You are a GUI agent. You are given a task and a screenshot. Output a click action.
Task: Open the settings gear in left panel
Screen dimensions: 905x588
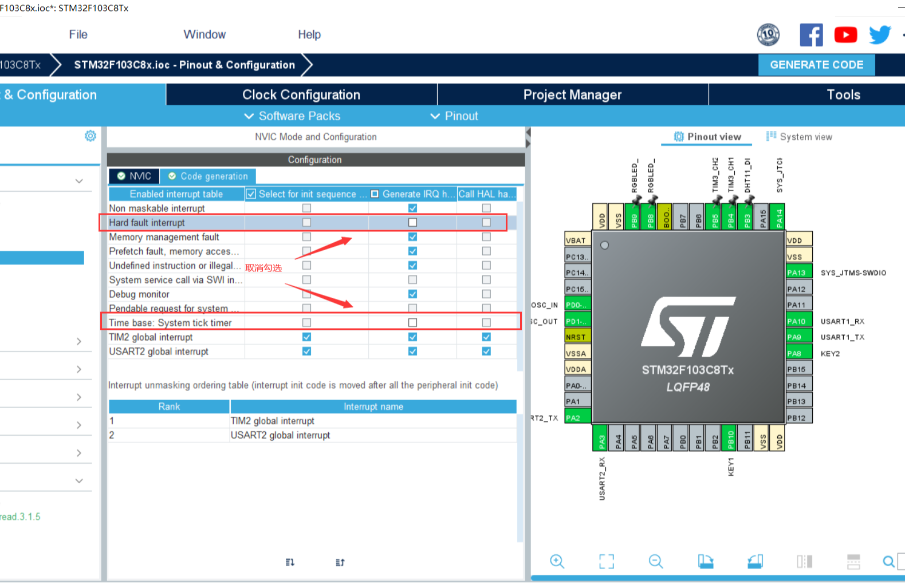pos(91,136)
